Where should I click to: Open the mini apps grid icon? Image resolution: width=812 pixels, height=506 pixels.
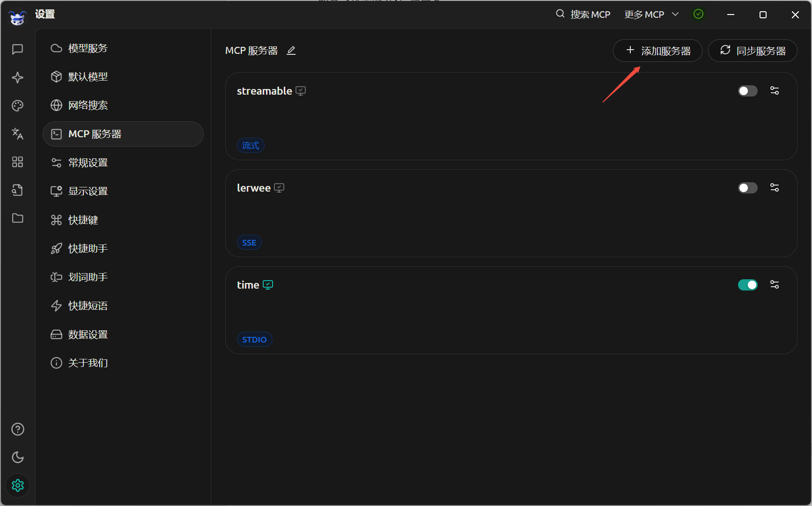pos(18,162)
